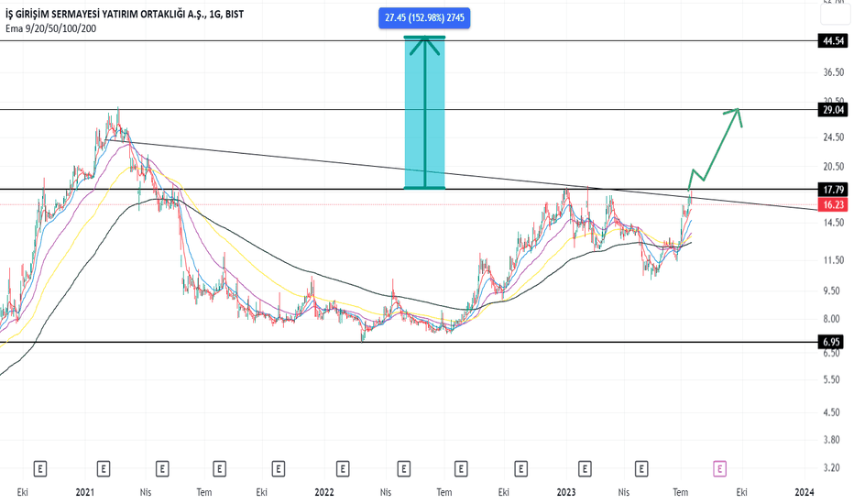Click the 5.50 price axis value

coord(832,379)
